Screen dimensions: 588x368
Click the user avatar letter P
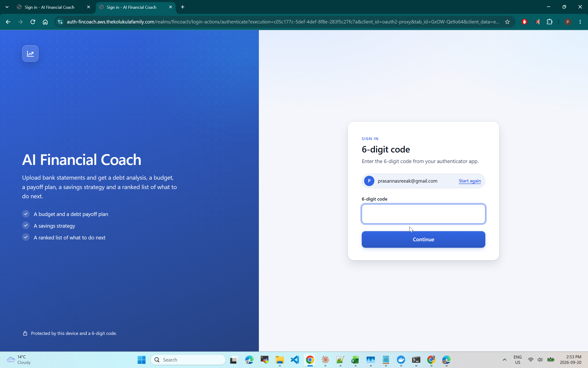369,181
